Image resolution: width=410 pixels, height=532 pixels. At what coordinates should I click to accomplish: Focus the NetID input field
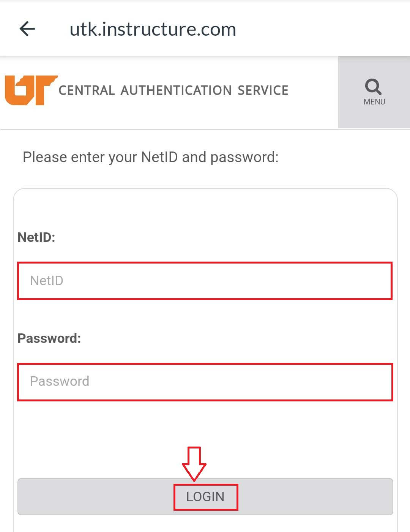tap(205, 281)
